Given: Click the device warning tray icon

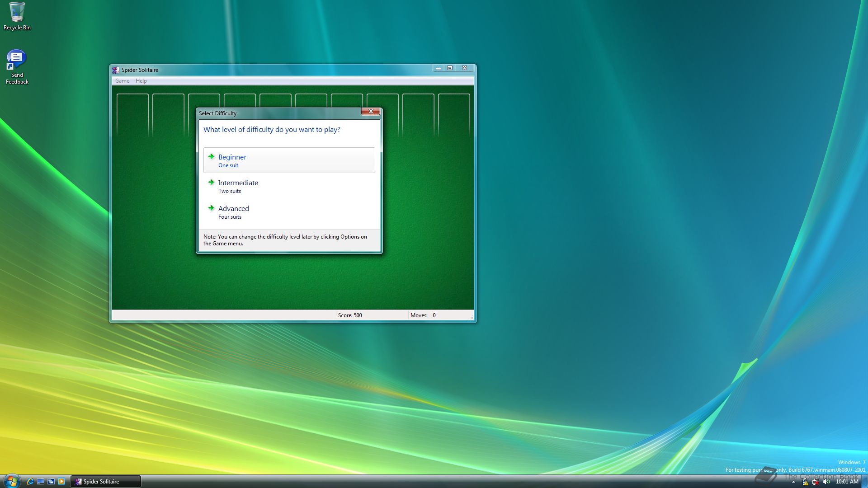Looking at the screenshot, I should [x=805, y=482].
